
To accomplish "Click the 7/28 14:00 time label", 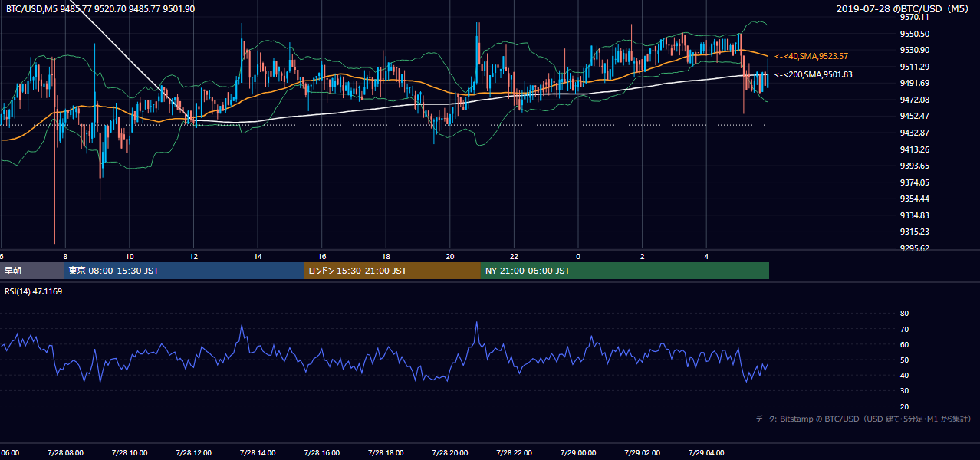I will tap(257, 453).
